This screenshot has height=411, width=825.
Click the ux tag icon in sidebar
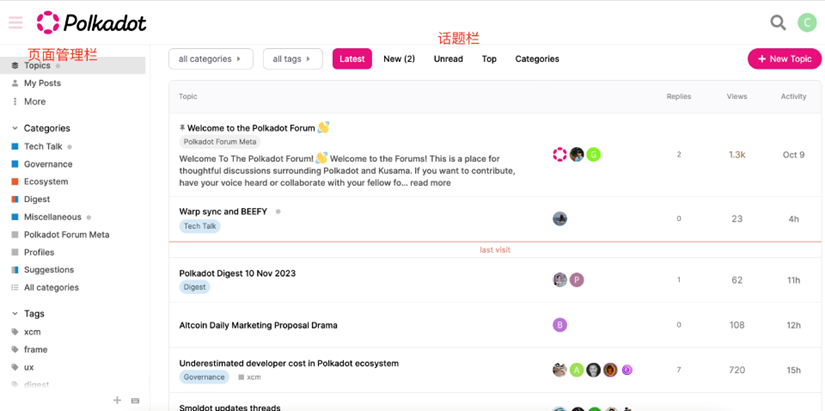tap(15, 367)
